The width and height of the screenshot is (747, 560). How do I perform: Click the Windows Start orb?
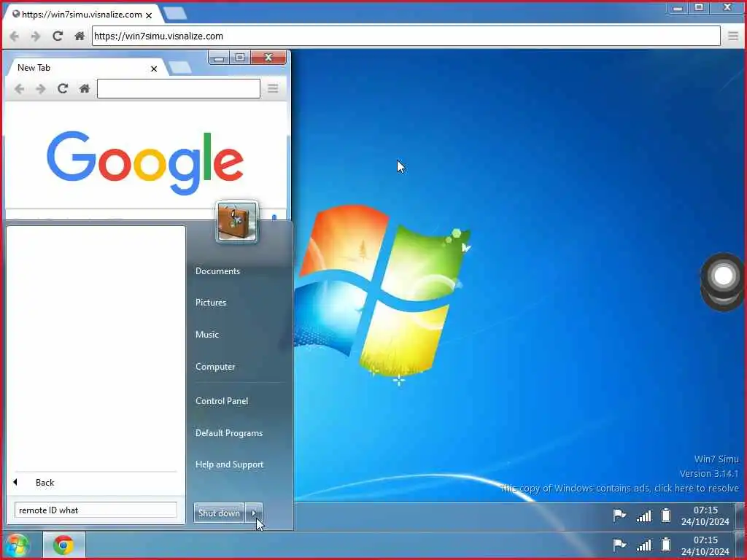[x=18, y=545]
